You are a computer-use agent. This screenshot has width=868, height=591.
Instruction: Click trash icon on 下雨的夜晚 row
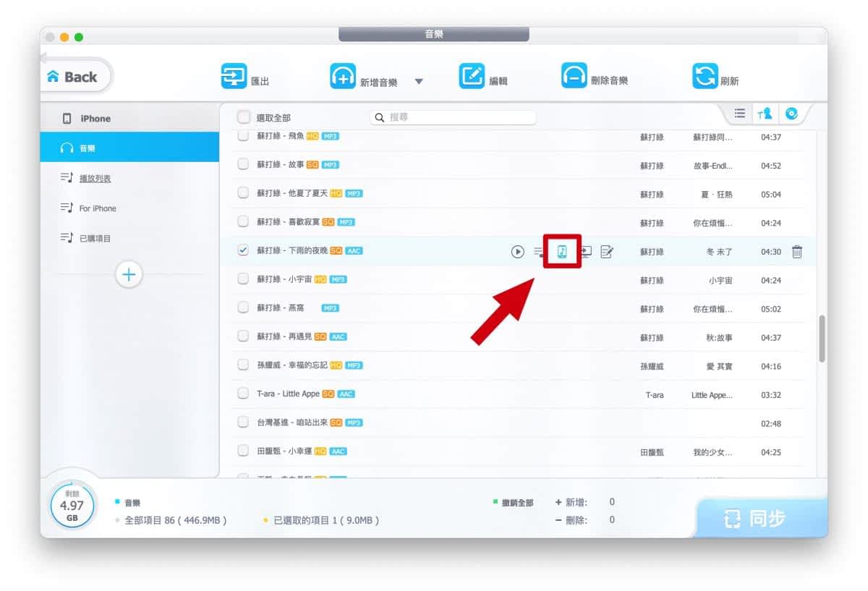tap(797, 252)
